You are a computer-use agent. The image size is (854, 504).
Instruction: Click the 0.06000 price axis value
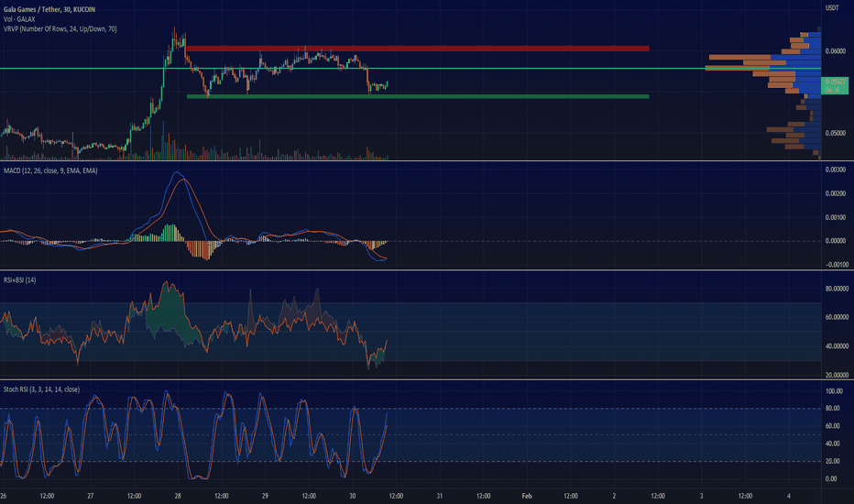point(836,51)
